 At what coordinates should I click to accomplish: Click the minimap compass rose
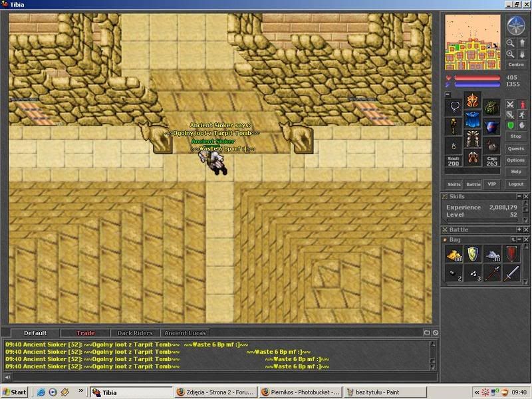tap(516, 25)
